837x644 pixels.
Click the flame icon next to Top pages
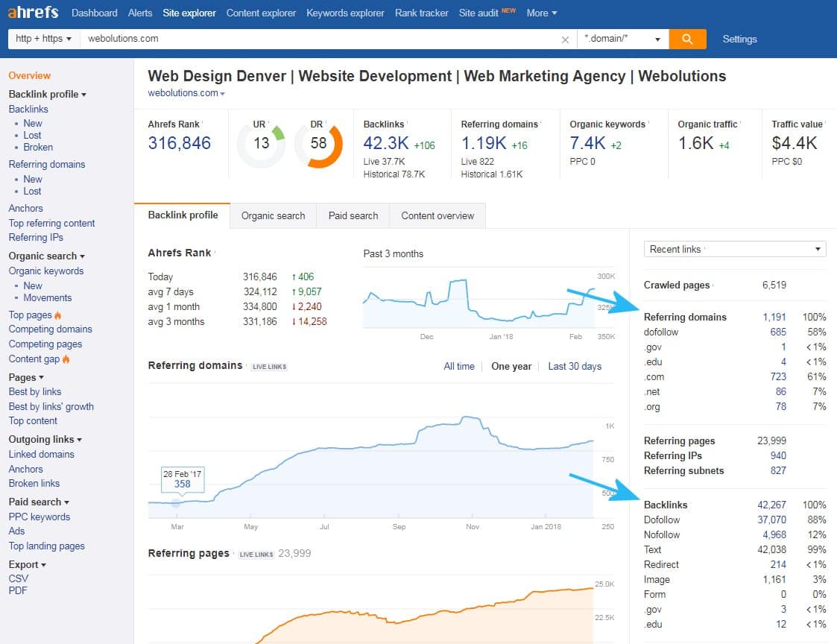(x=57, y=315)
